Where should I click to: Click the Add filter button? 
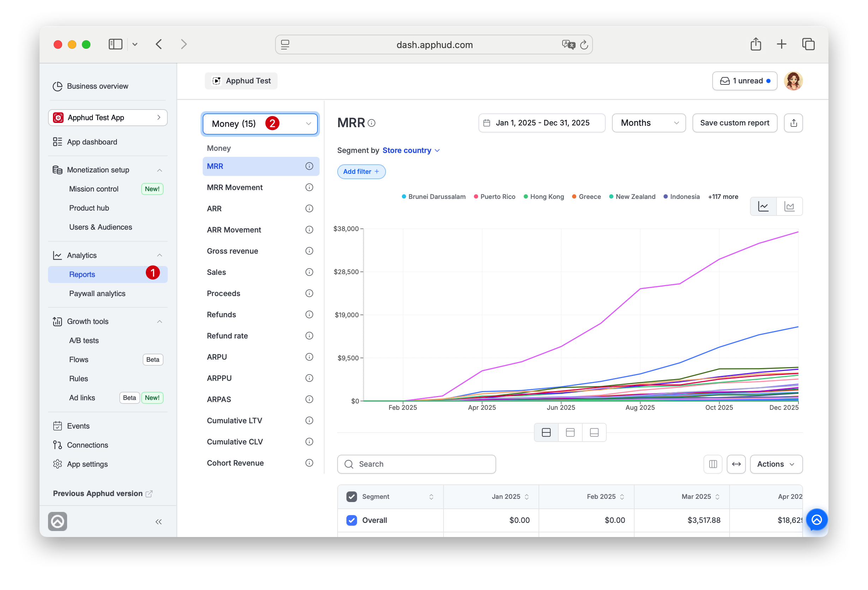point(361,171)
